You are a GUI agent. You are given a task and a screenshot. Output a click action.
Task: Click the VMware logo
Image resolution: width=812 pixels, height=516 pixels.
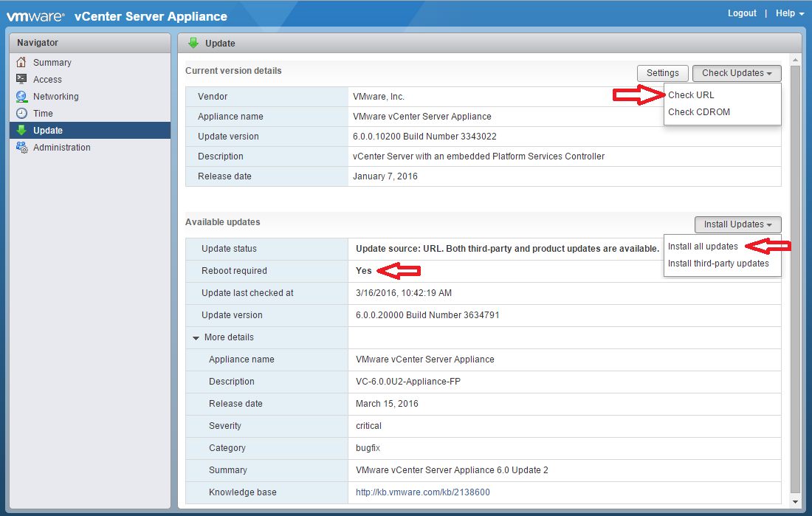35,16
